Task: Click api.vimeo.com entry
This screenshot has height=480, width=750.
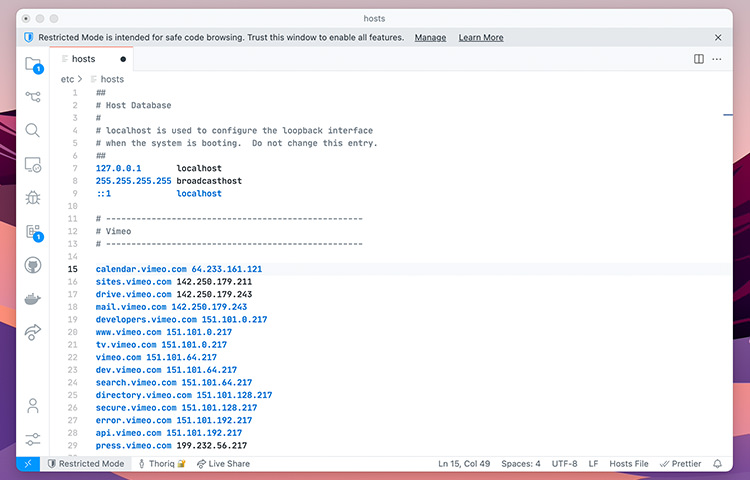Action: pyautogui.click(x=128, y=433)
